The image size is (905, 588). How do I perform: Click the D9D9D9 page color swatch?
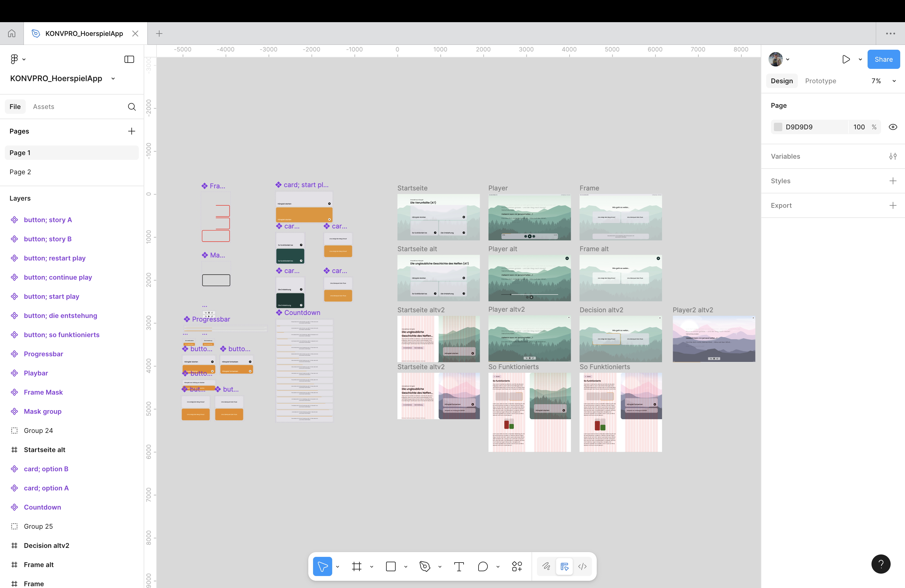point(778,127)
